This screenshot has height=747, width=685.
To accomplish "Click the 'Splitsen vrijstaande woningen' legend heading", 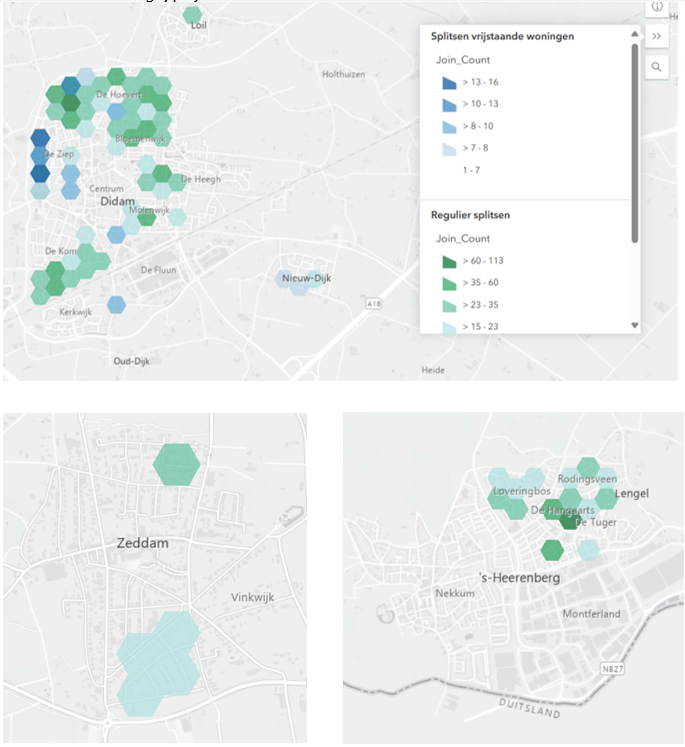I will (x=502, y=37).
